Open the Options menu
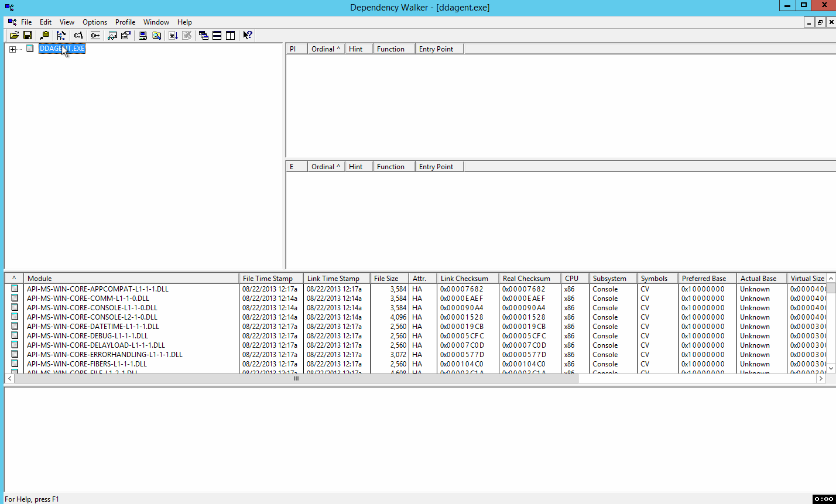836x504 pixels. coord(94,22)
